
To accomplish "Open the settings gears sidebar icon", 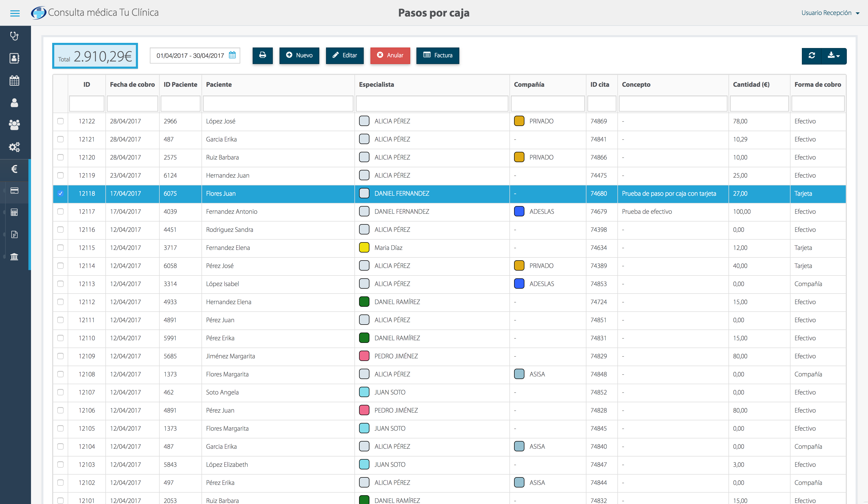I will [14, 147].
